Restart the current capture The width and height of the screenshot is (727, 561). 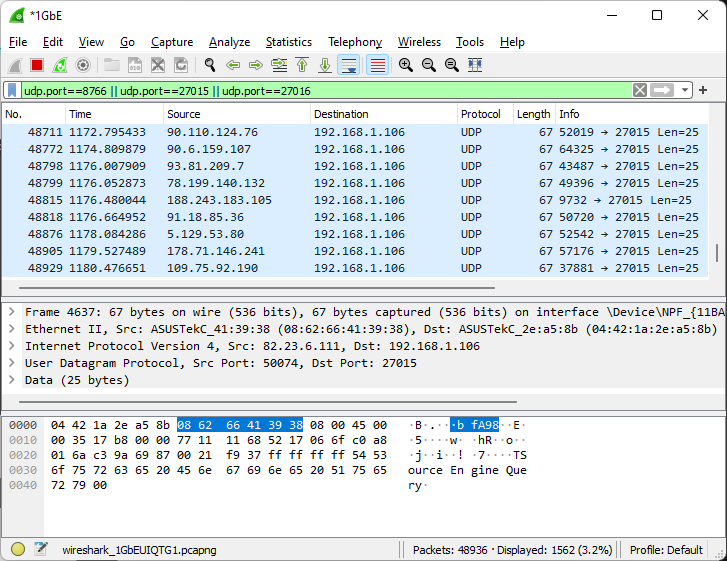point(60,65)
